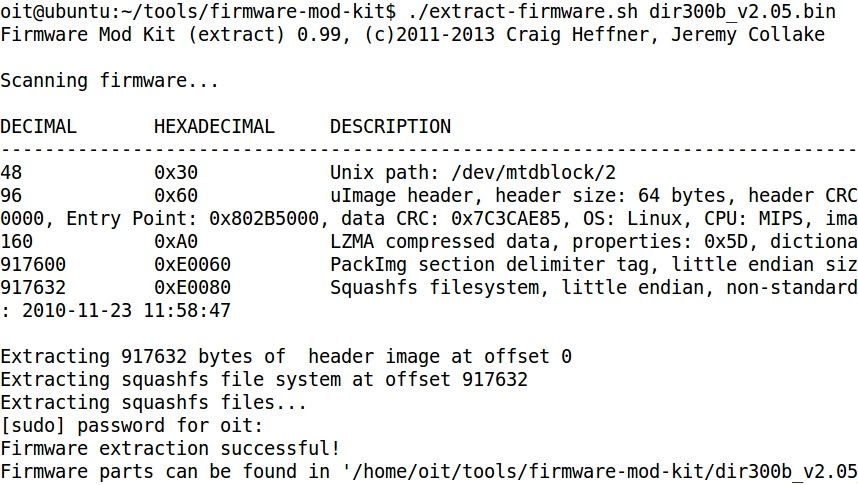Screen dimensions: 858x485
Task: Click the 'Scanning firmware...' line
Action: click(x=109, y=80)
